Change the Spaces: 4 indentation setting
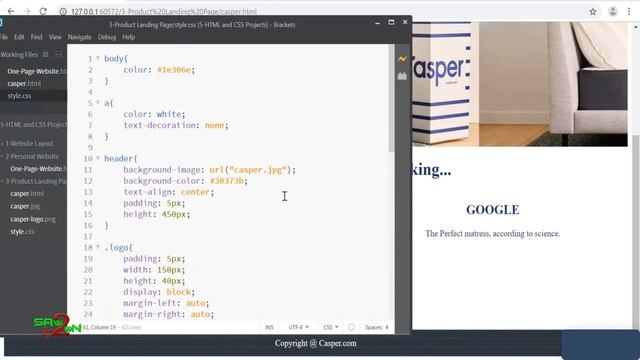The image size is (640, 360). pos(376,327)
